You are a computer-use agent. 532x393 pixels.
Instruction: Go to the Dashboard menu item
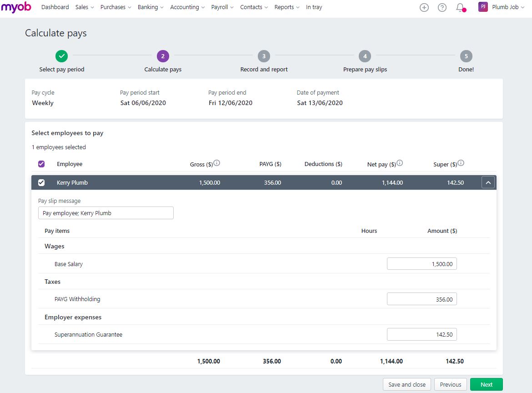55,7
